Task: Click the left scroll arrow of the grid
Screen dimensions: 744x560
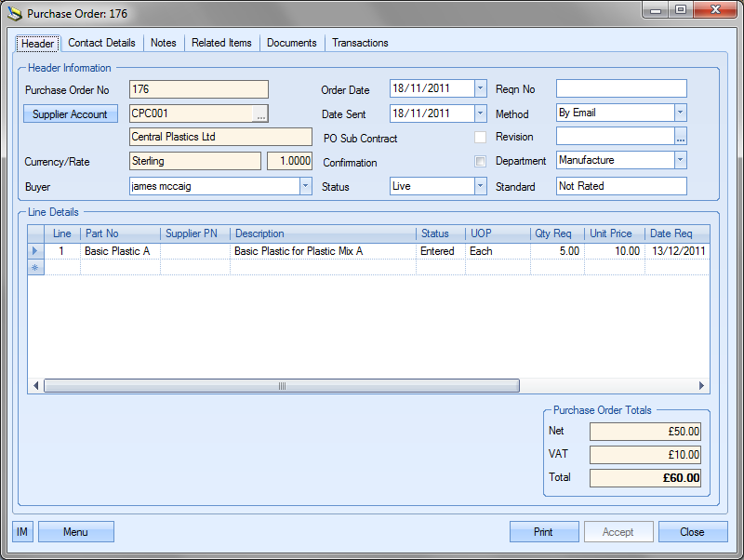Action: tap(36, 386)
